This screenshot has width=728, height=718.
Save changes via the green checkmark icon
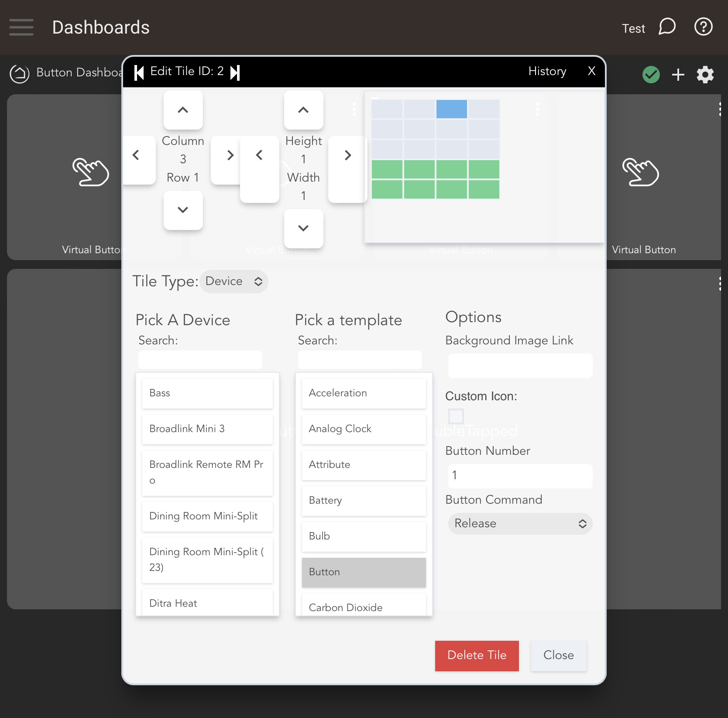(x=651, y=74)
